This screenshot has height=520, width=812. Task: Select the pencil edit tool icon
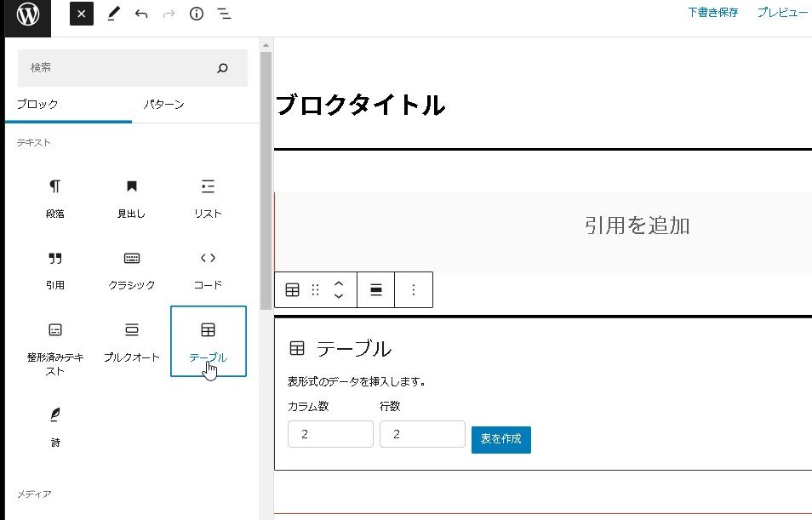pos(112,14)
